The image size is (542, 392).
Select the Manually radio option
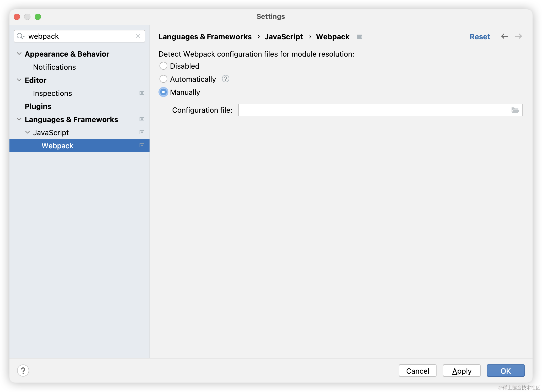(x=163, y=92)
